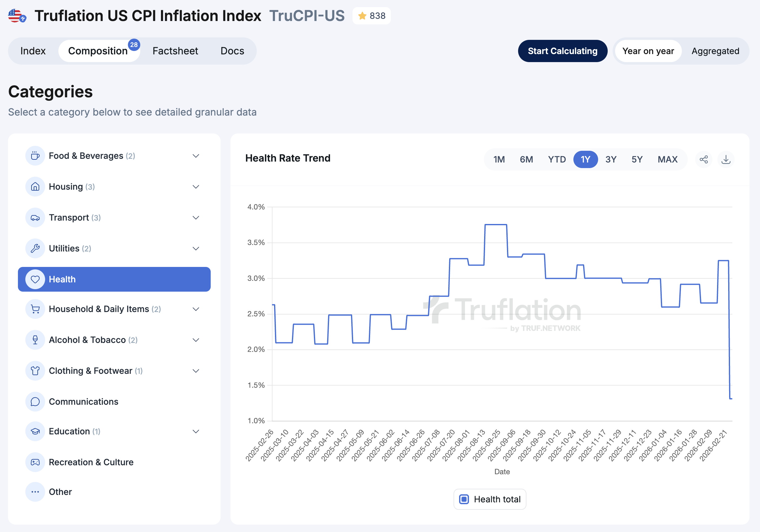Viewport: 760px width, 532px height.
Task: Click the Other ellipsis icon
Action: (x=35, y=492)
